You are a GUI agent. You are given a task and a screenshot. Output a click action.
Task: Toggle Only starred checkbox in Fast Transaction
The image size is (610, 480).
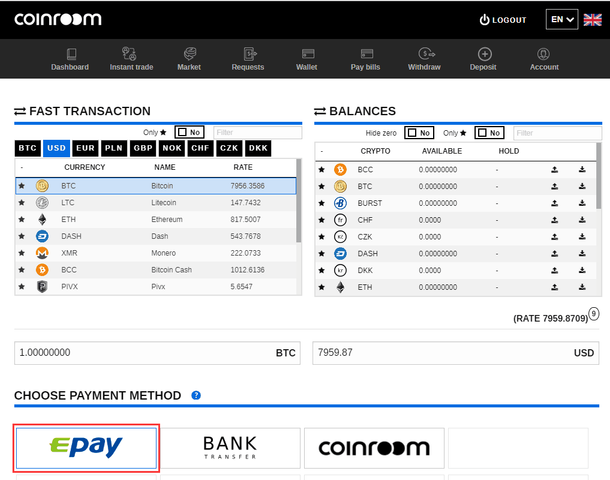182,132
